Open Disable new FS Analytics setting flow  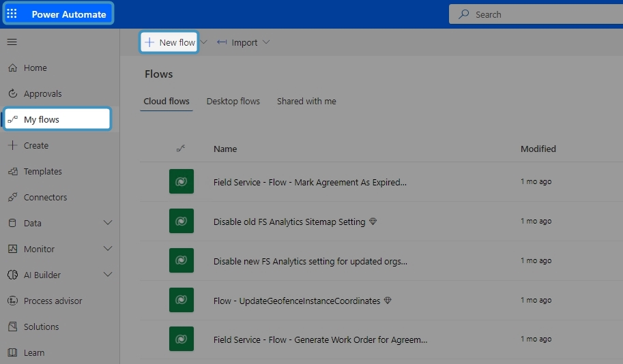click(310, 261)
